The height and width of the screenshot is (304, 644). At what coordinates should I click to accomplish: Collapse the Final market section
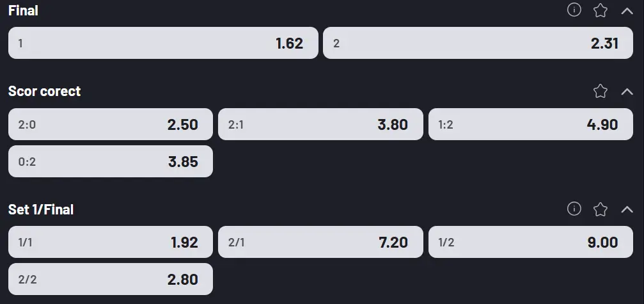tap(627, 10)
